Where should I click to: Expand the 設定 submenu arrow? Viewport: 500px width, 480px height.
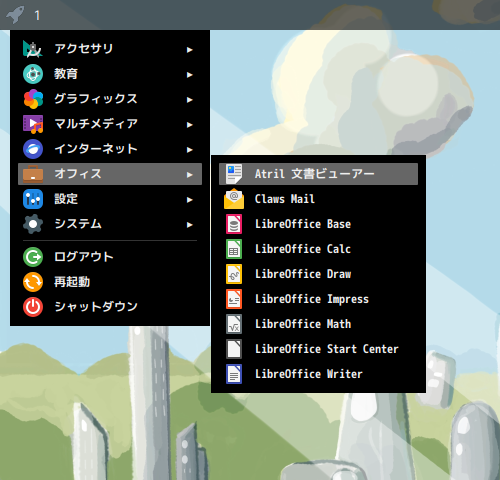click(189, 200)
